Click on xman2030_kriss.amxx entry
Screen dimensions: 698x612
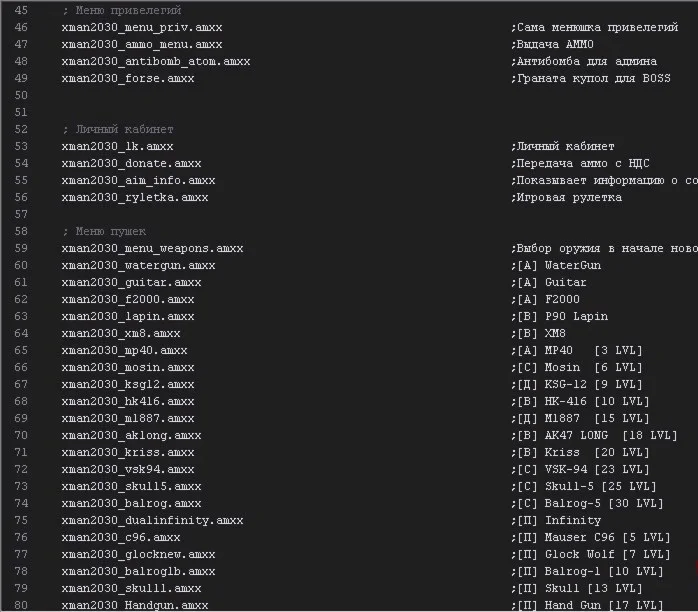click(x=127, y=452)
